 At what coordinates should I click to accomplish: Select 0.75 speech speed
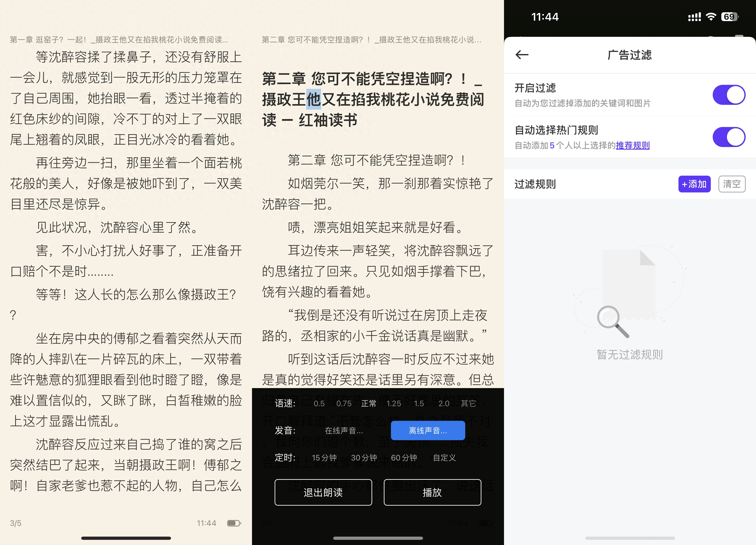(344, 403)
